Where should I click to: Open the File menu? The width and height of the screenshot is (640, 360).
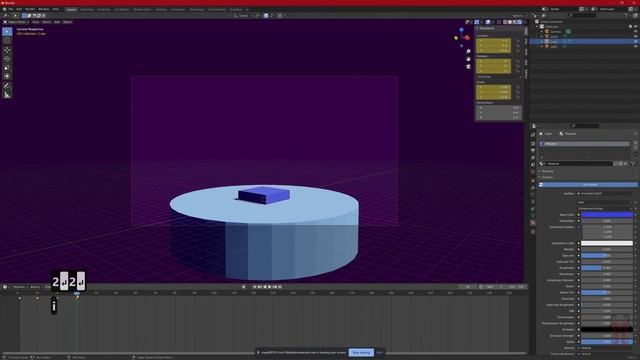(x=11, y=9)
